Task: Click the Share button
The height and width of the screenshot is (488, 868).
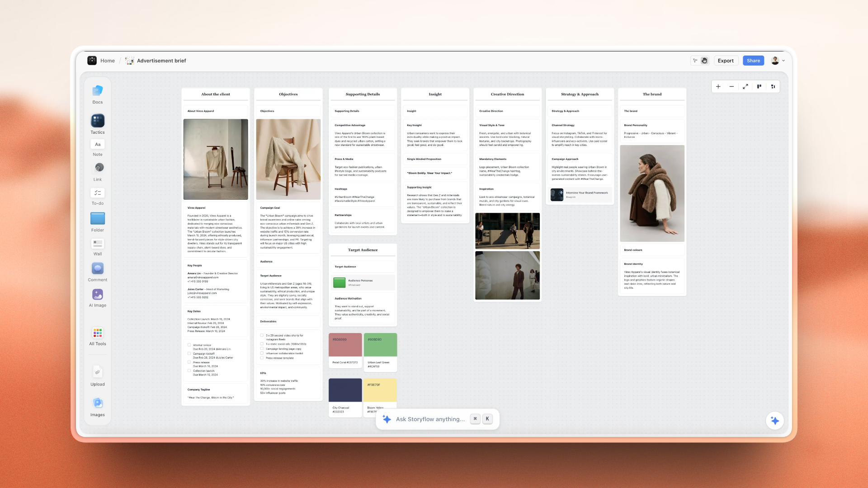Action: click(x=753, y=60)
